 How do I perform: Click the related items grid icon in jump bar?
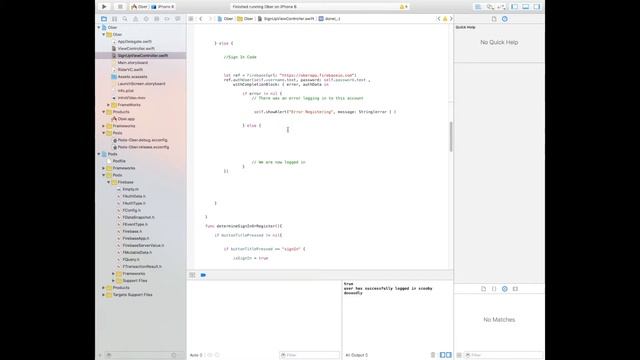click(x=191, y=19)
